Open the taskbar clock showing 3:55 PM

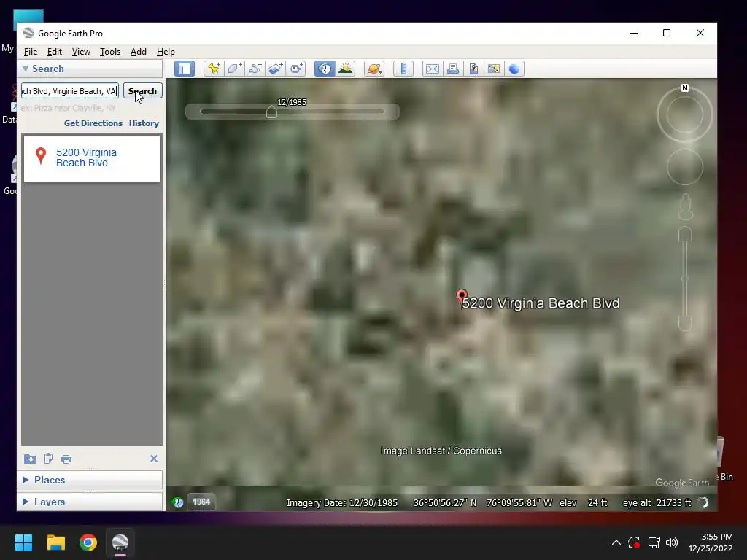[x=711, y=542]
